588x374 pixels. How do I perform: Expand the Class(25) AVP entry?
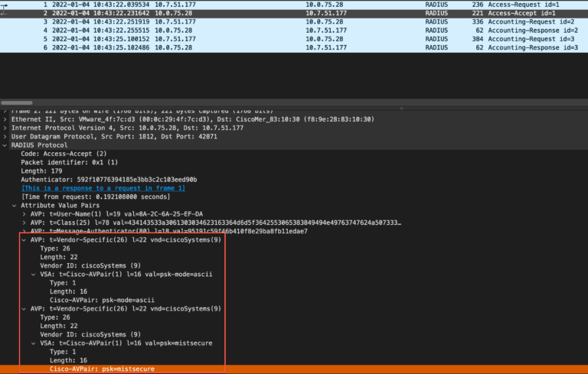(x=24, y=223)
